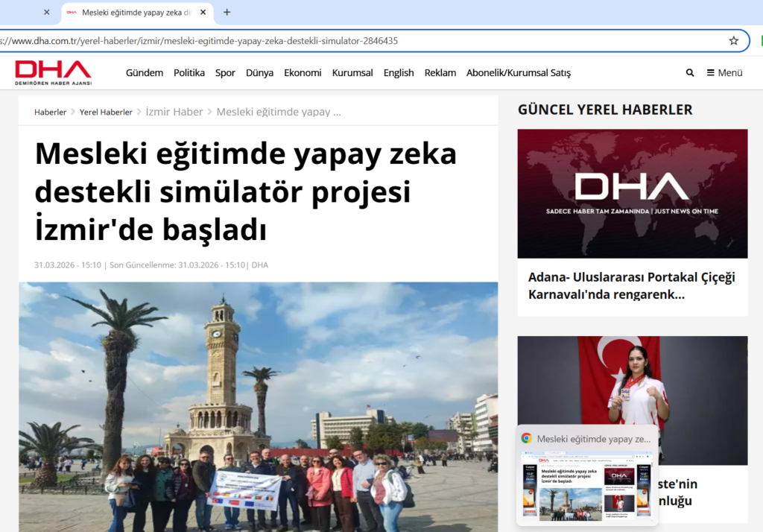Screen dimensions: 763x532
Task: Open a new browser tab
Action: (x=227, y=13)
